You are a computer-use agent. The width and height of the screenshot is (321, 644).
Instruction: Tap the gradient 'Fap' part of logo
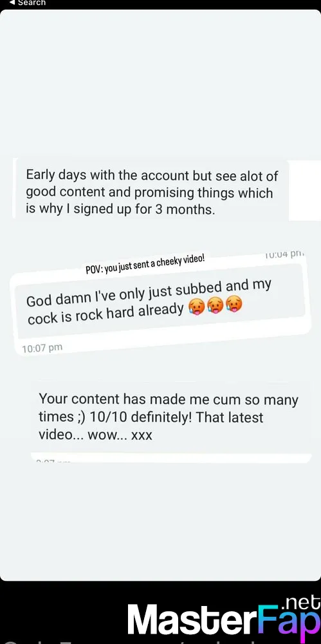pyautogui.click(x=289, y=621)
